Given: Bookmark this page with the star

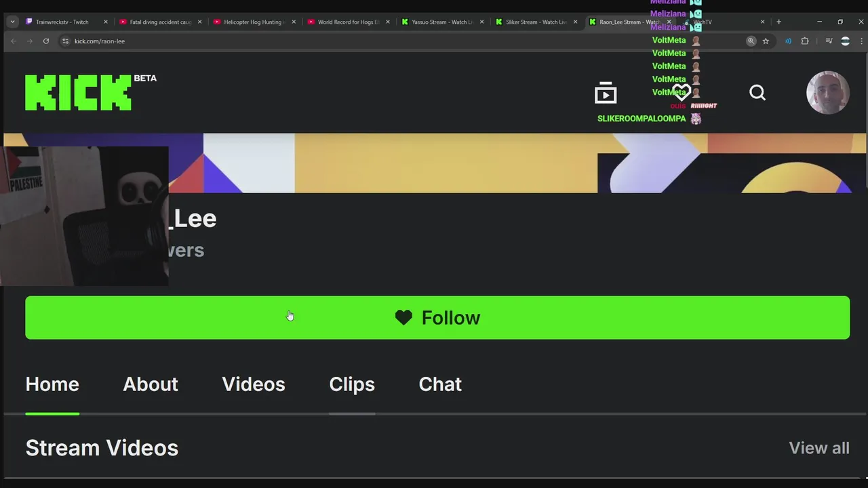Looking at the screenshot, I should tap(766, 41).
